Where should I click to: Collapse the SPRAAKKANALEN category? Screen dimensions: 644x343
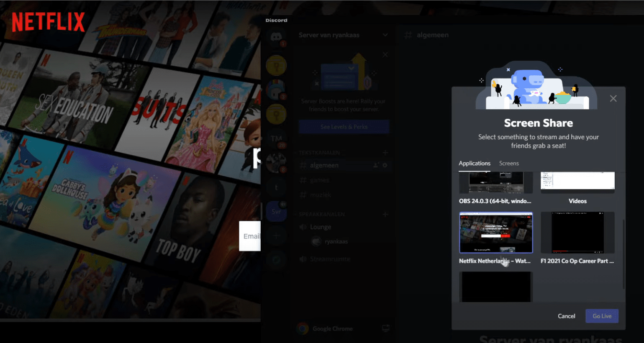click(322, 214)
